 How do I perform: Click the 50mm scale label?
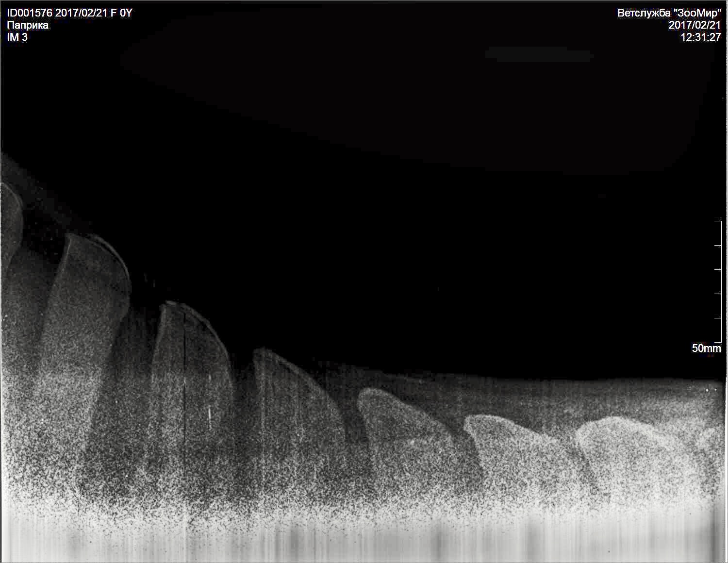(x=706, y=348)
